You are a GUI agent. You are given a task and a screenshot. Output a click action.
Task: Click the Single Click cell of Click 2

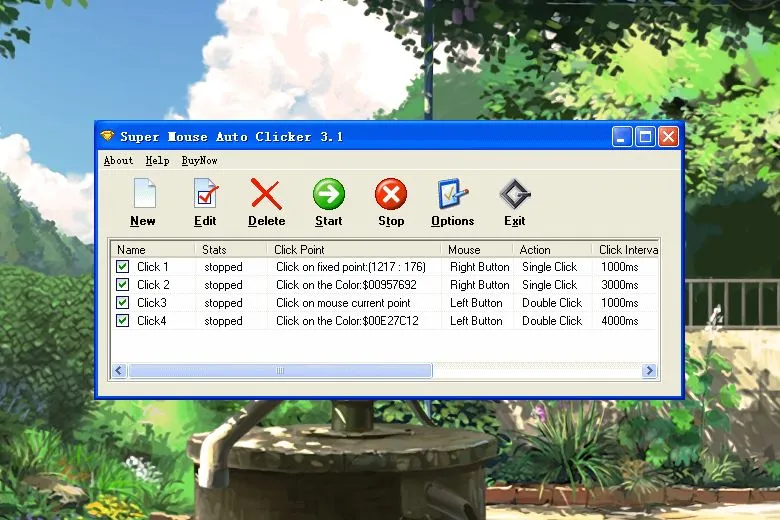(549, 285)
